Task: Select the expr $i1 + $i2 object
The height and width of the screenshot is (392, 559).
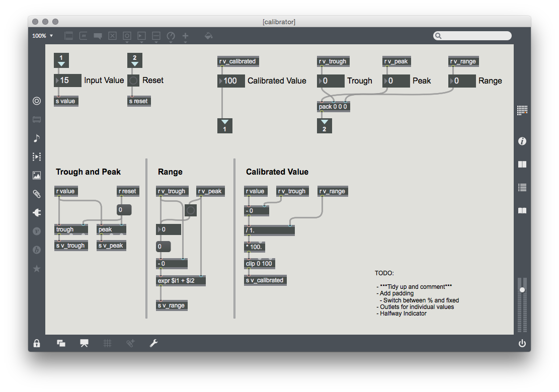Action: [x=181, y=281]
